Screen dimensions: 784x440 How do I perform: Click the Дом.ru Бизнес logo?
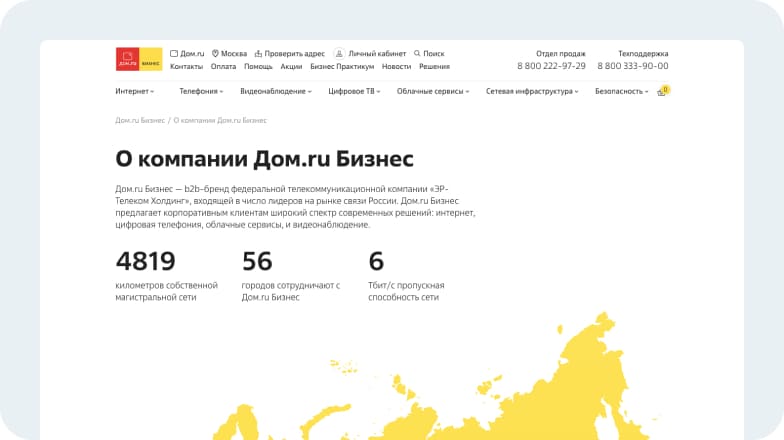[x=139, y=59]
